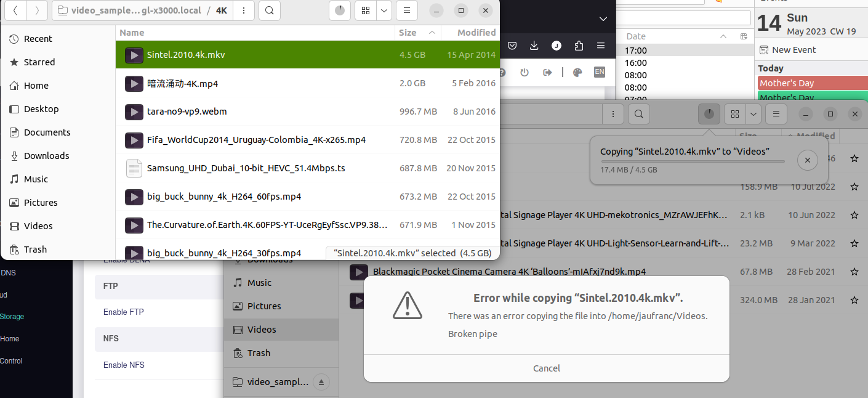The image size is (868, 398).
Task: Click the copy progress bar in the popover
Action: tap(693, 161)
